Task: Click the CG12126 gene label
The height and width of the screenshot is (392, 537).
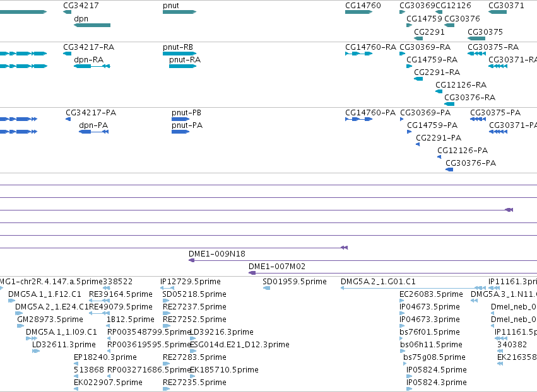Action: 453,6
